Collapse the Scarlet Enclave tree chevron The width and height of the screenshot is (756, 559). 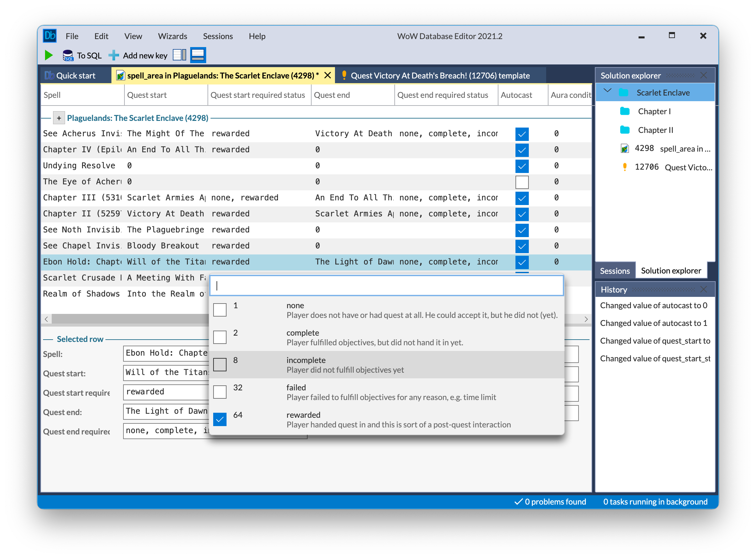[x=608, y=91]
